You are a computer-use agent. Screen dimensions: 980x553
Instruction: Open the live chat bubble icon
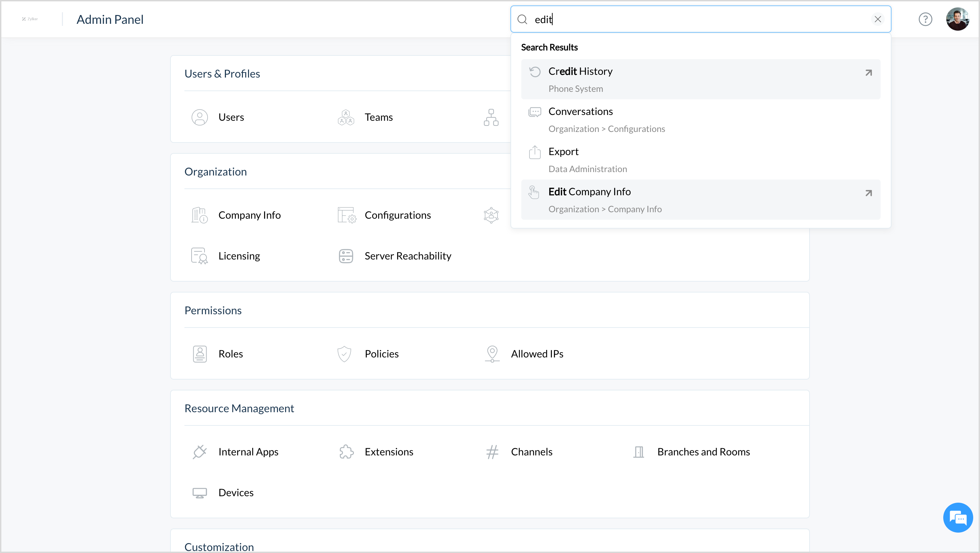[x=958, y=517]
